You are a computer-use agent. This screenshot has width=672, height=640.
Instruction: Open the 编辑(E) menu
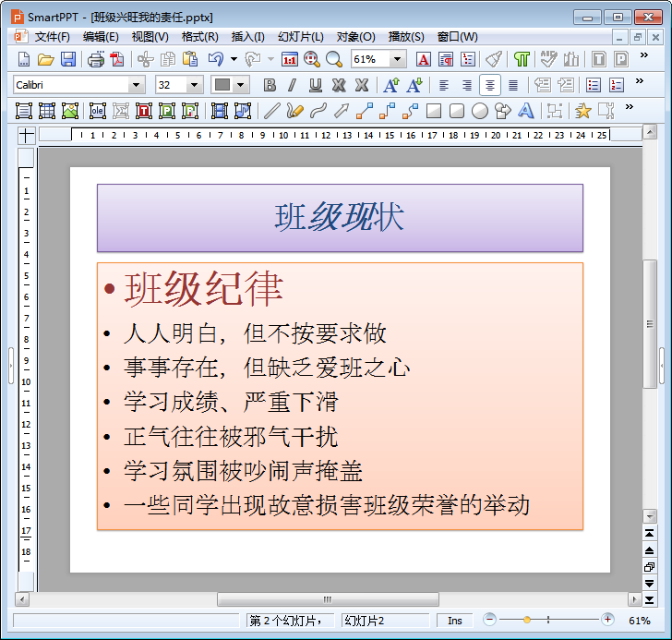(101, 37)
